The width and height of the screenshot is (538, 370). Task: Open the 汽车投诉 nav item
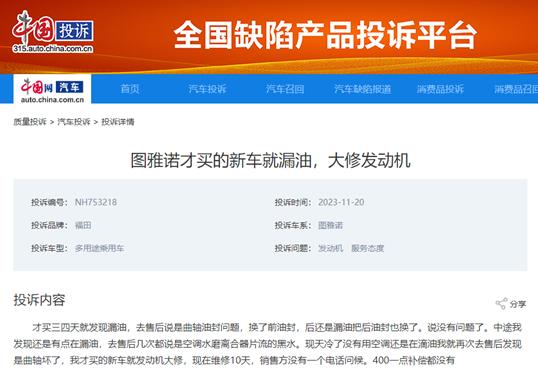click(207, 89)
